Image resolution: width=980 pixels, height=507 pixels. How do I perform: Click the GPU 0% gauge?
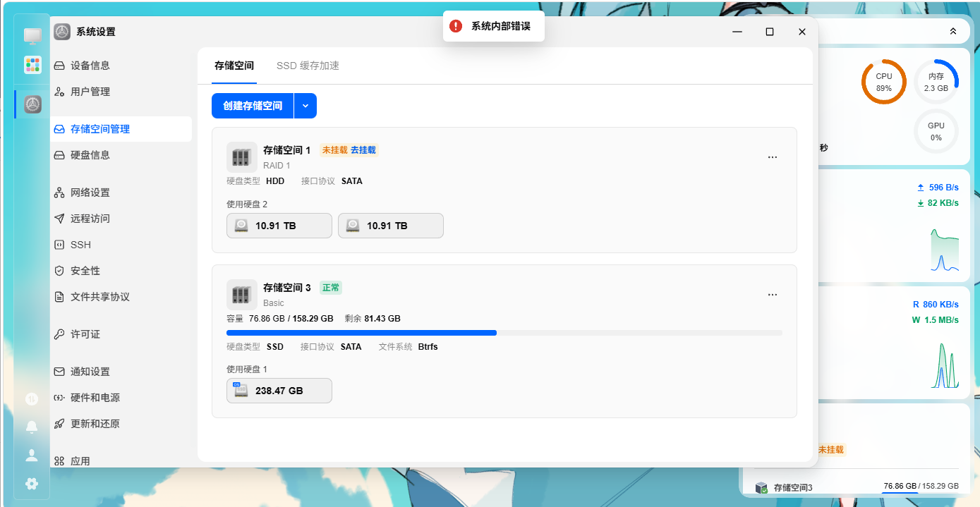click(936, 131)
